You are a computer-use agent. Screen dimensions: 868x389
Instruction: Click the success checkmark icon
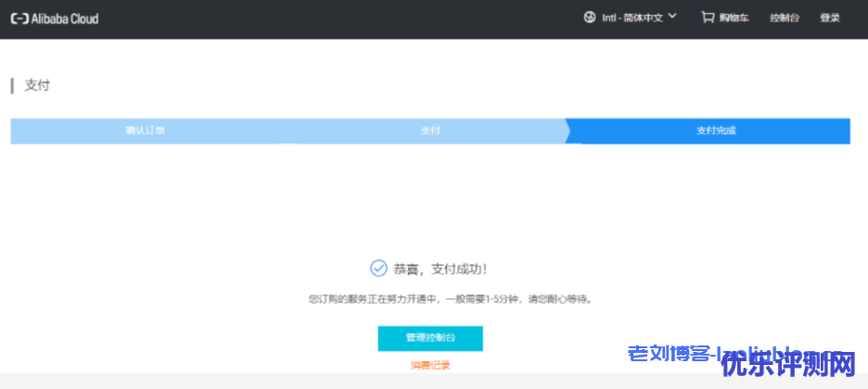pos(378,270)
